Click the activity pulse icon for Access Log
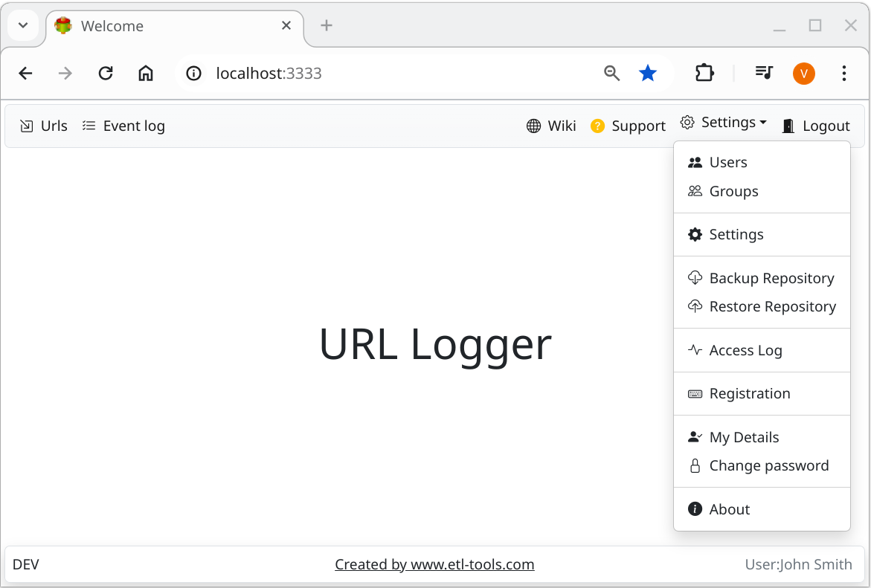 695,350
